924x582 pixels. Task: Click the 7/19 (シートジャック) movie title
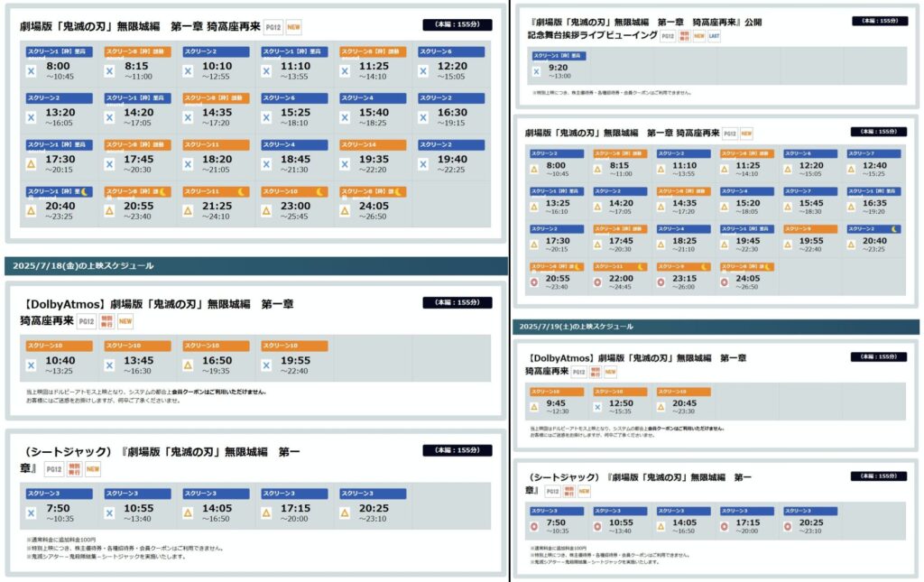[x=639, y=483]
